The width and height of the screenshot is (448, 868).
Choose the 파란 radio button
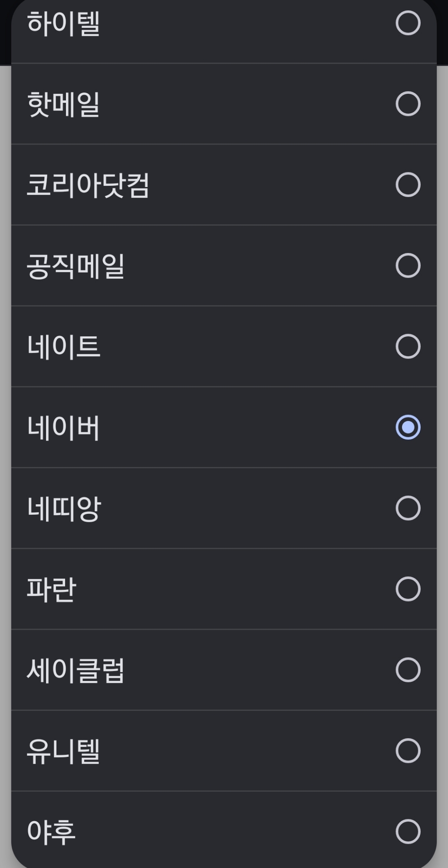pos(408,589)
